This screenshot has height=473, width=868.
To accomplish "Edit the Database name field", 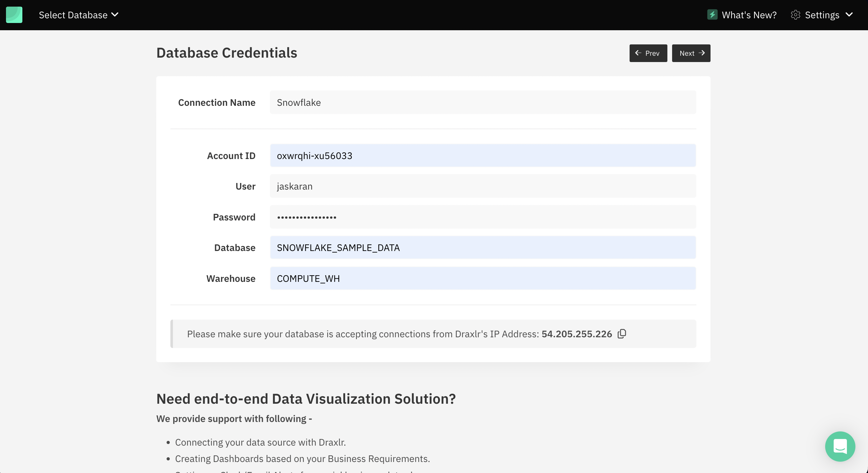I will [483, 248].
